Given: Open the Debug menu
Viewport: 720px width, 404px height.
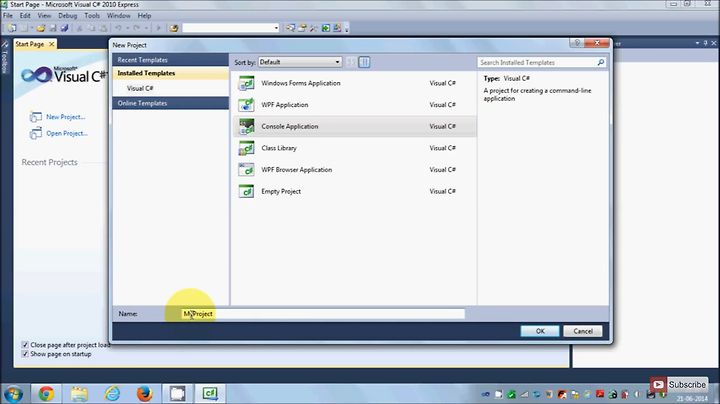Looking at the screenshot, I should pos(68,16).
